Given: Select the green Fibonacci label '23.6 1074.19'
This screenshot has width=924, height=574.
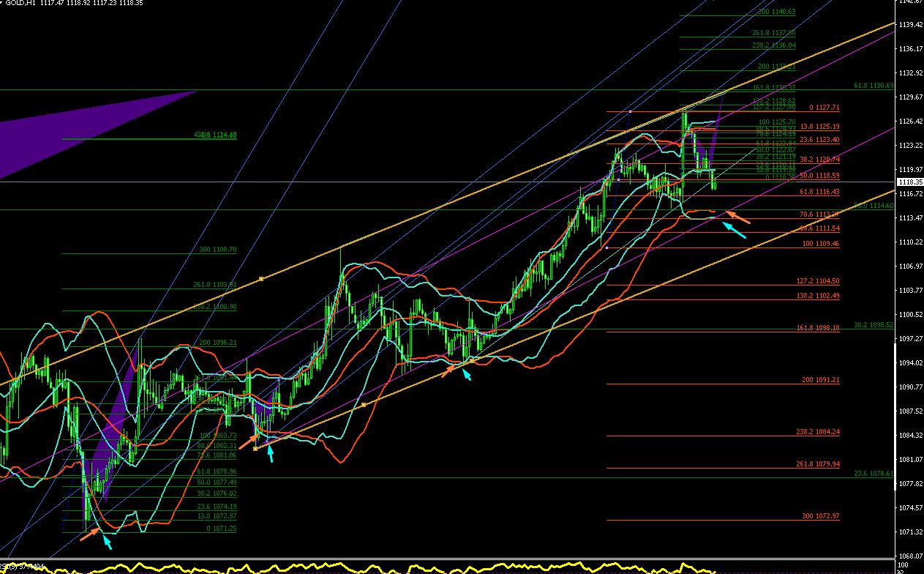Looking at the screenshot, I should [217, 507].
